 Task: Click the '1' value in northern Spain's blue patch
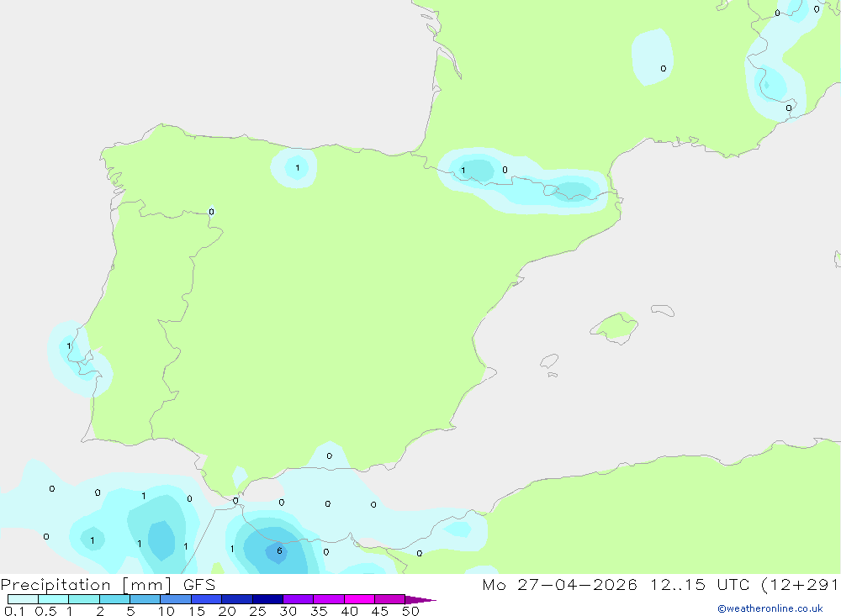pyautogui.click(x=298, y=168)
